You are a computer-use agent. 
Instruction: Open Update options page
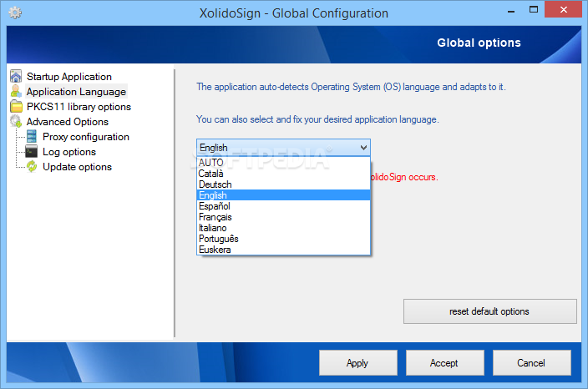click(77, 166)
